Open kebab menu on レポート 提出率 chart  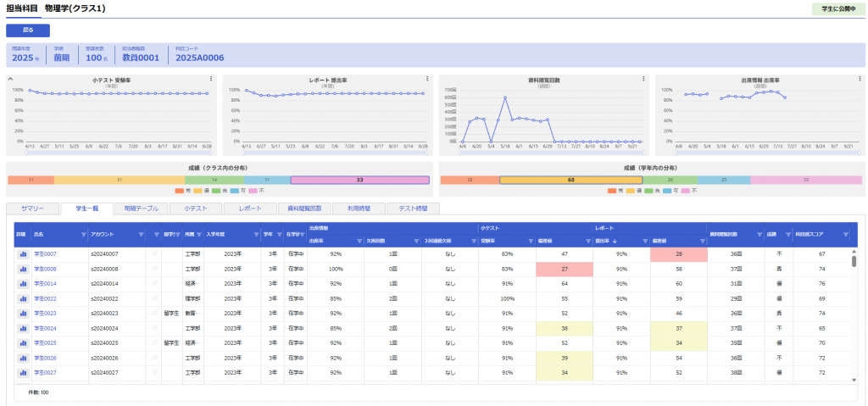(426, 79)
